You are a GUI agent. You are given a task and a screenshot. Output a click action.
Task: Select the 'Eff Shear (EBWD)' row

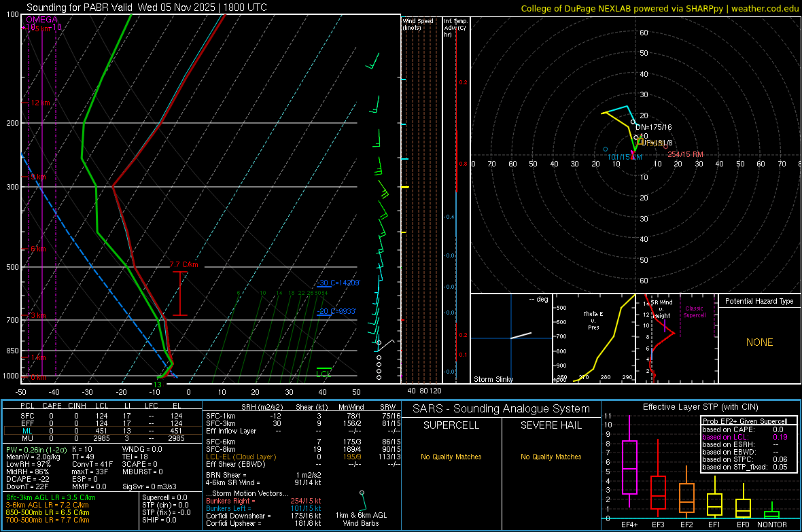[303, 464]
